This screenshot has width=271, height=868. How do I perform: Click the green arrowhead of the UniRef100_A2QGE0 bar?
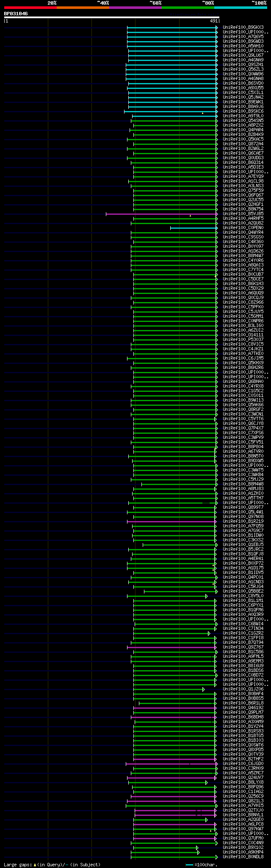point(207,820)
